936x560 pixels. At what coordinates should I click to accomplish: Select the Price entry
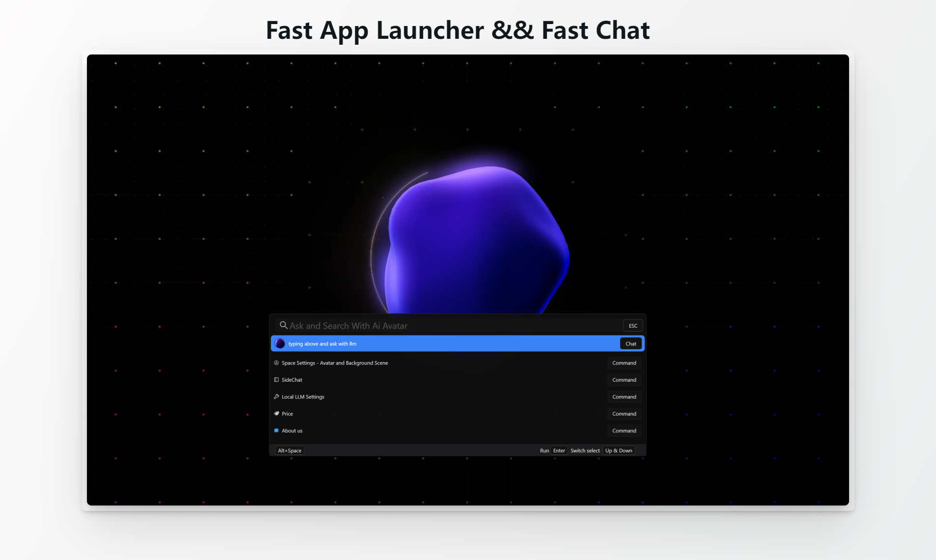(287, 414)
